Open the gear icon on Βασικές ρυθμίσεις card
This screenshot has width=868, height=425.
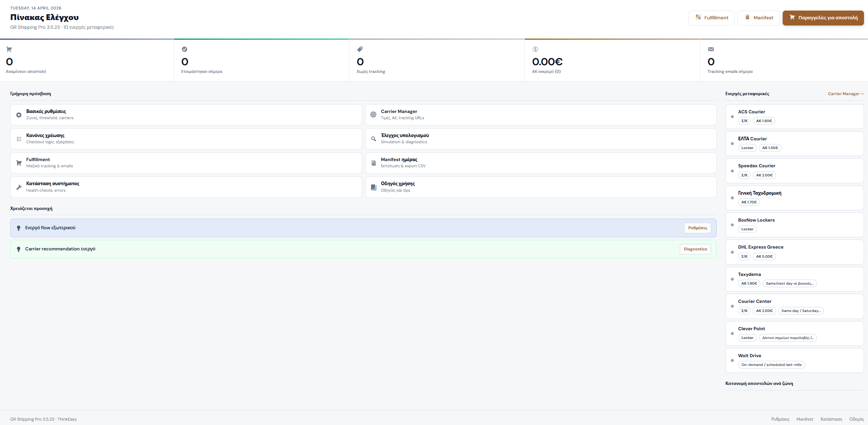click(19, 114)
